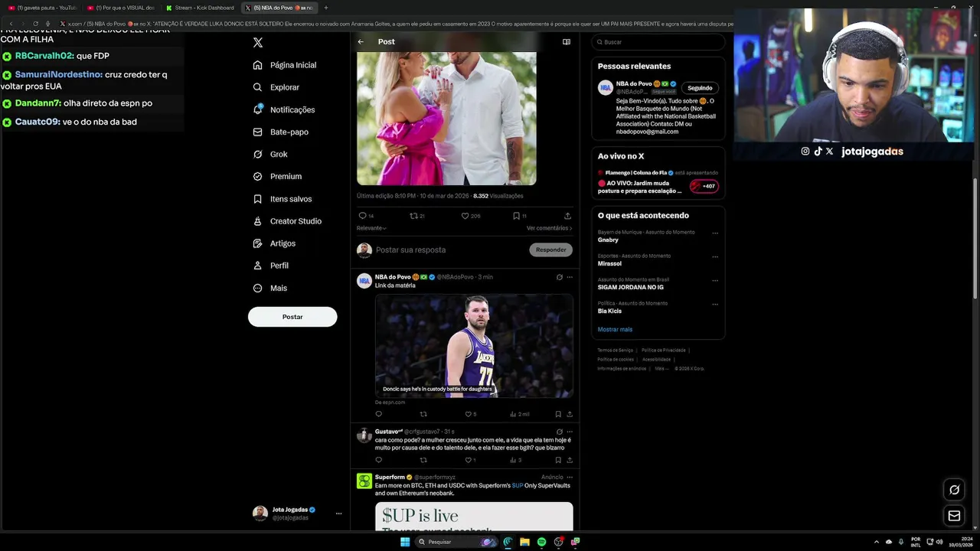Reply to Gustavo's comment
The width and height of the screenshot is (980, 551).
click(378, 460)
